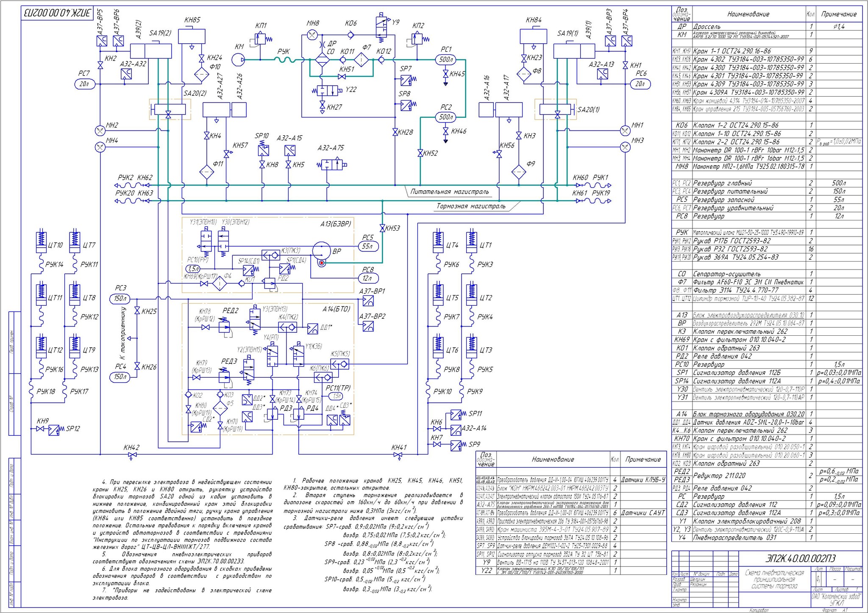The image size is (868, 613).
Task: Select the КН84 control valve block
Action: tap(533, 36)
